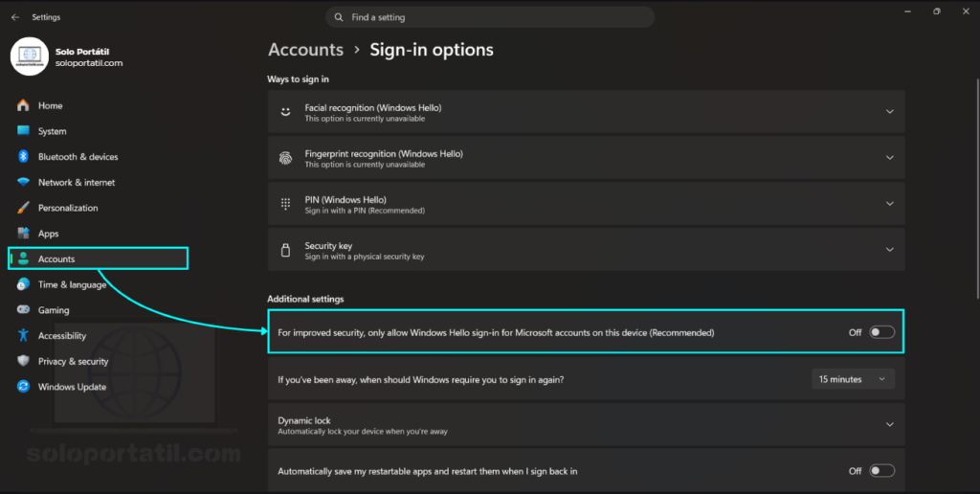
Task: Toggle the restartable apps auto-save switch
Action: tap(881, 471)
